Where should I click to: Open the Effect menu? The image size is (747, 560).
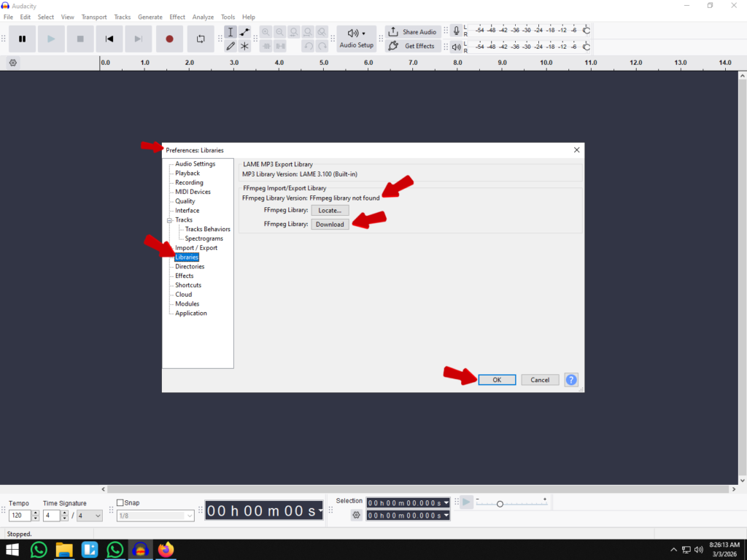pyautogui.click(x=177, y=17)
